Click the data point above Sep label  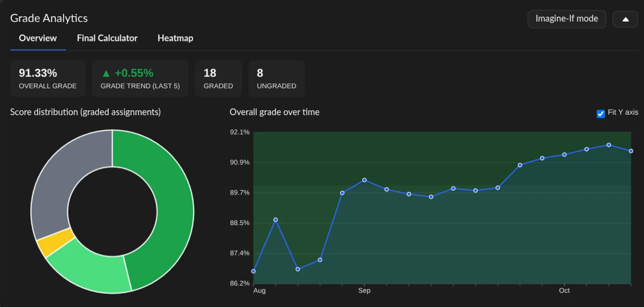pyautogui.click(x=364, y=180)
